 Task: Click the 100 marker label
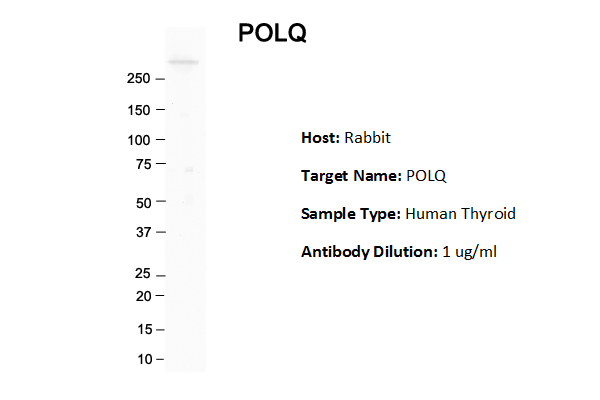click(x=138, y=140)
